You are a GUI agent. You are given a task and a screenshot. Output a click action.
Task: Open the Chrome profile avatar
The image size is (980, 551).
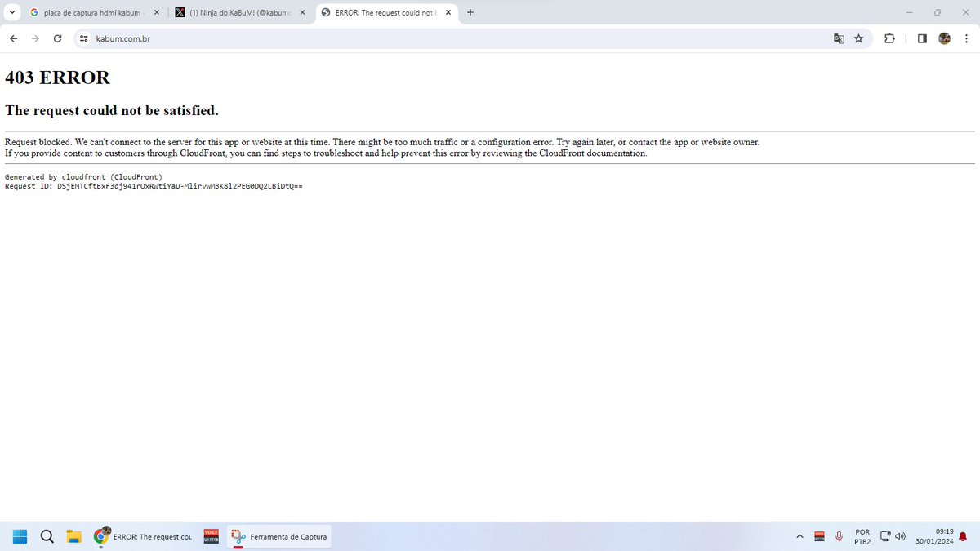[945, 38]
